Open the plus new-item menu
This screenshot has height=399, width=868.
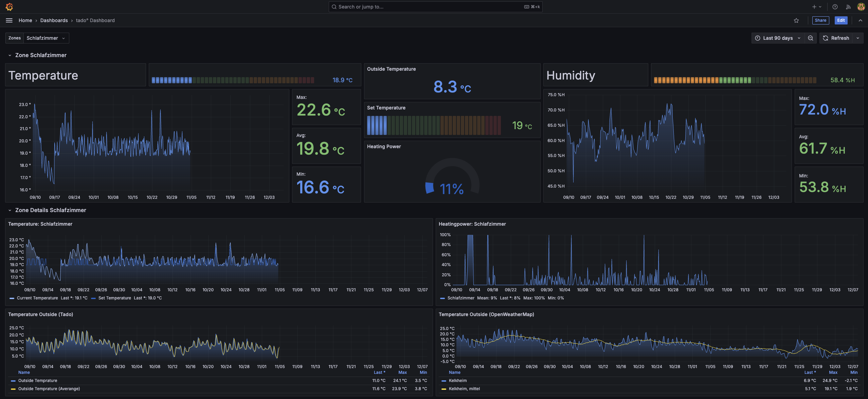click(x=817, y=7)
